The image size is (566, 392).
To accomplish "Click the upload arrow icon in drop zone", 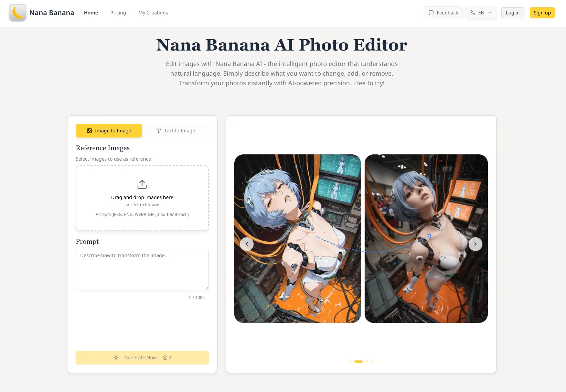I will (142, 184).
